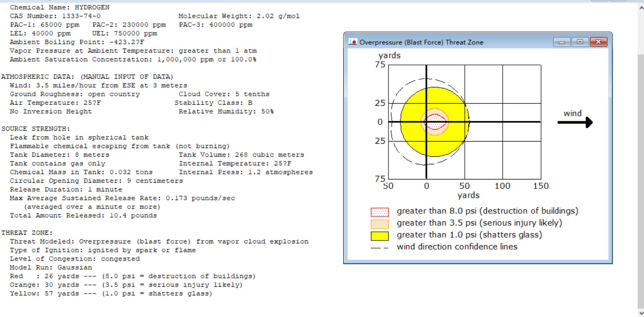The height and width of the screenshot is (317, 644).
Task: Click the "Chemical Name: HYDROGEN" line
Action: (60, 7)
